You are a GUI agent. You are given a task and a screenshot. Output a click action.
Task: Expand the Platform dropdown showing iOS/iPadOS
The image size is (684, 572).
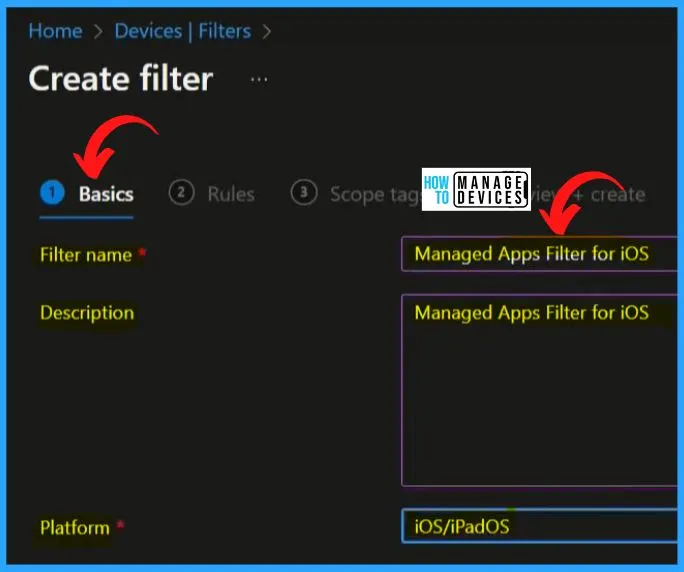click(540, 526)
